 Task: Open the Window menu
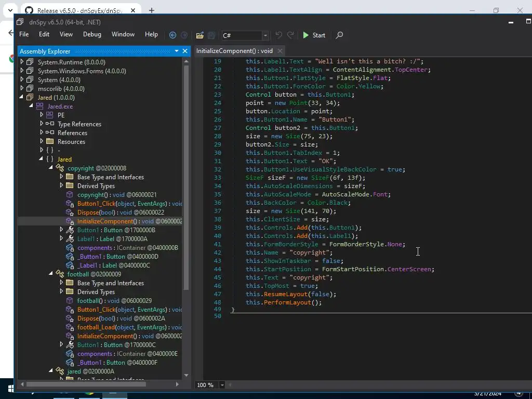pos(123,34)
